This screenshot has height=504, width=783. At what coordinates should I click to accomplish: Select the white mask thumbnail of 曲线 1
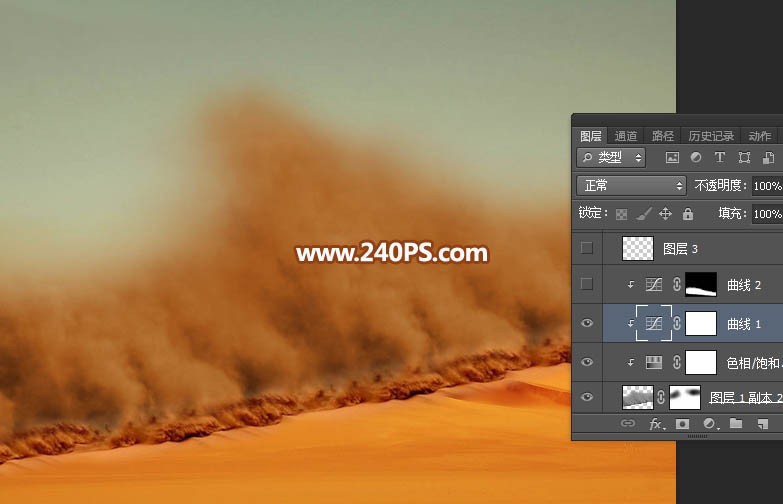[701, 323]
